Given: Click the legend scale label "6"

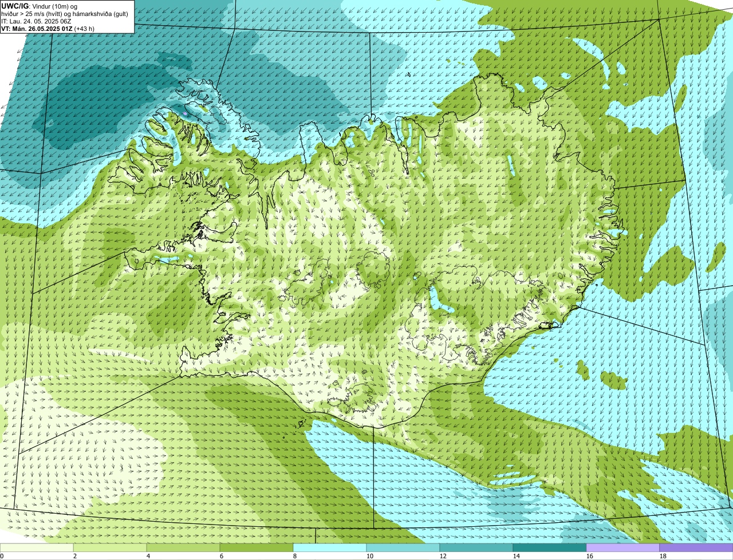Looking at the screenshot, I should (x=221, y=556).
